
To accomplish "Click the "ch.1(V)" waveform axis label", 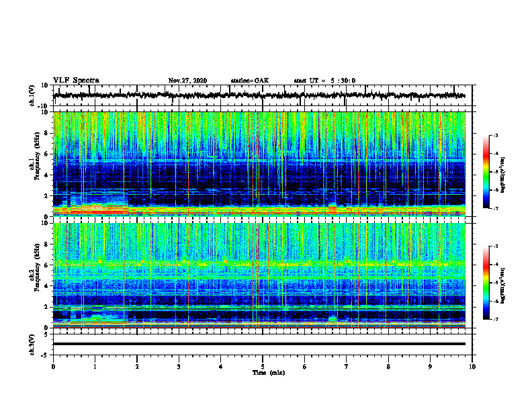I will click(32, 95).
